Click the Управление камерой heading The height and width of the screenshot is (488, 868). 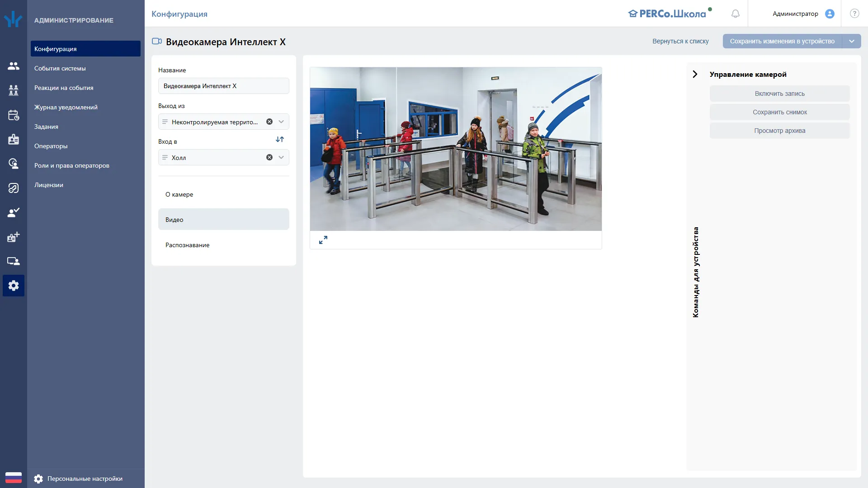pyautogui.click(x=748, y=74)
